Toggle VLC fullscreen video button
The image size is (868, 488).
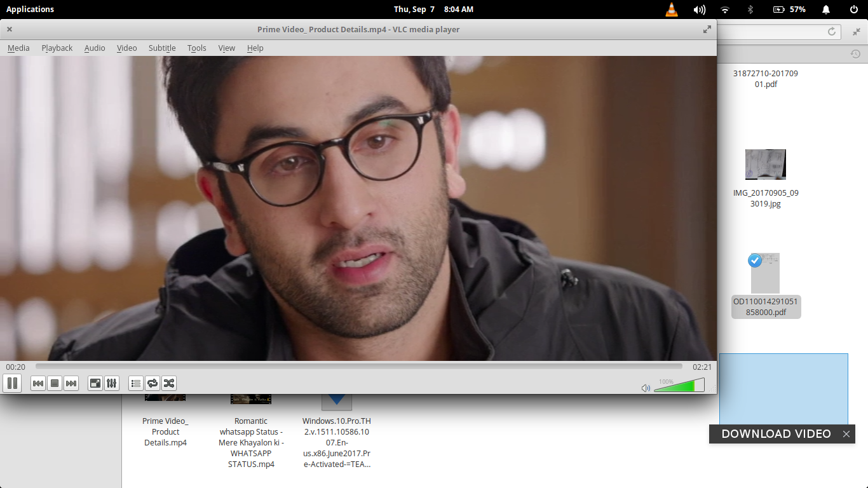95,383
